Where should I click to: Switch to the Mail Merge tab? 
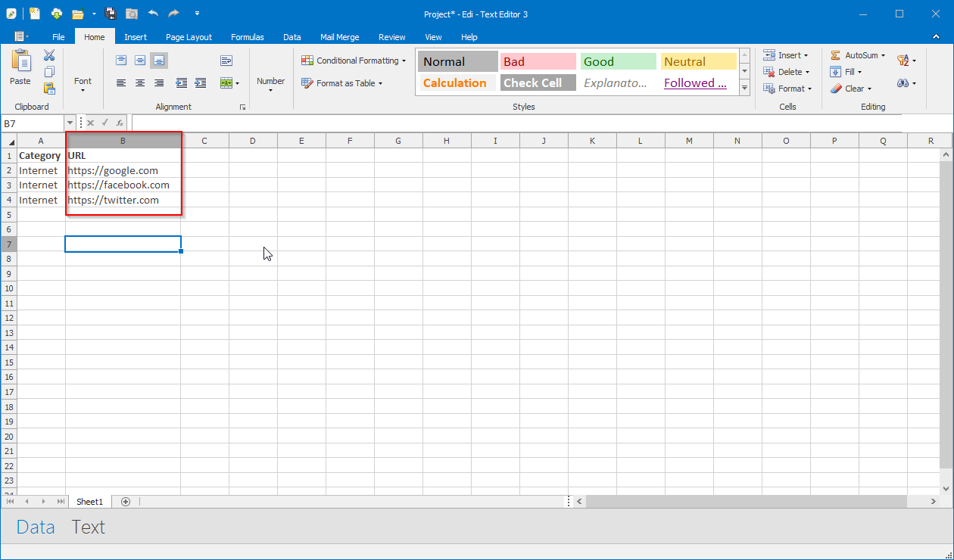click(x=340, y=37)
